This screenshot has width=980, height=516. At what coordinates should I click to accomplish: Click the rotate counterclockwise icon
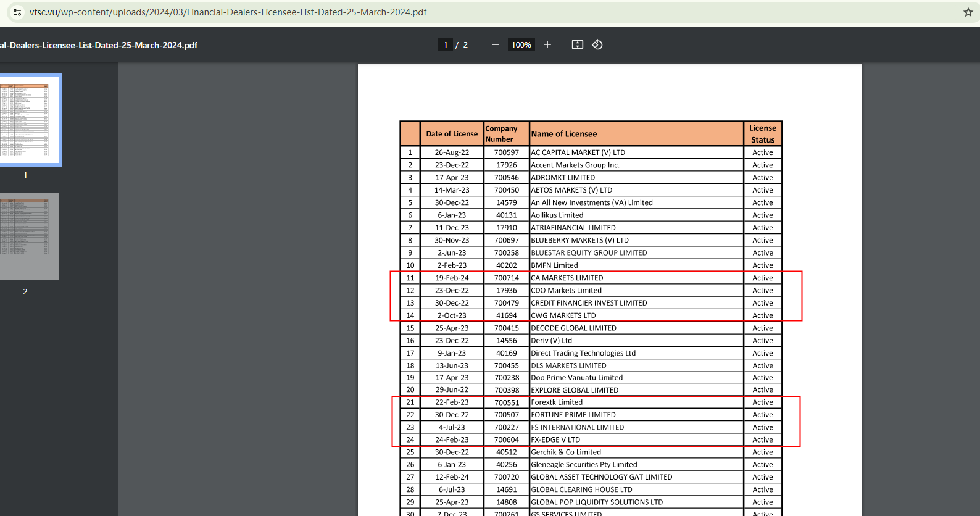tap(597, 44)
